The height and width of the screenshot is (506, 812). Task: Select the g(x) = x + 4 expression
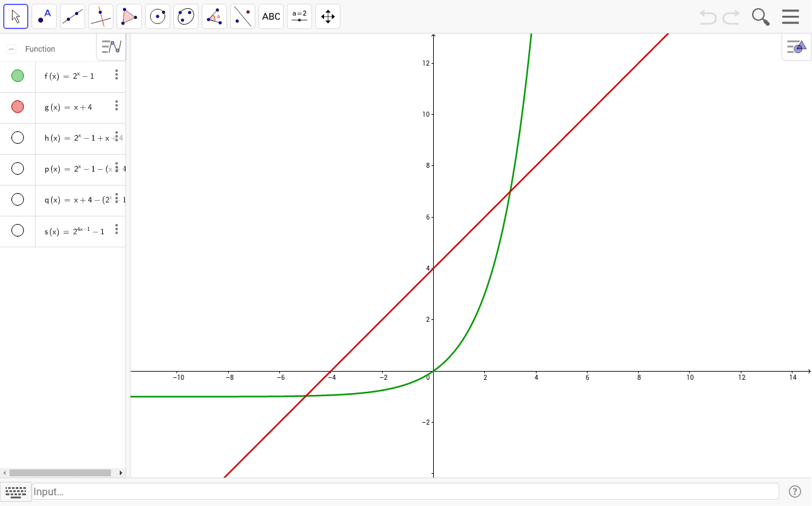68,107
